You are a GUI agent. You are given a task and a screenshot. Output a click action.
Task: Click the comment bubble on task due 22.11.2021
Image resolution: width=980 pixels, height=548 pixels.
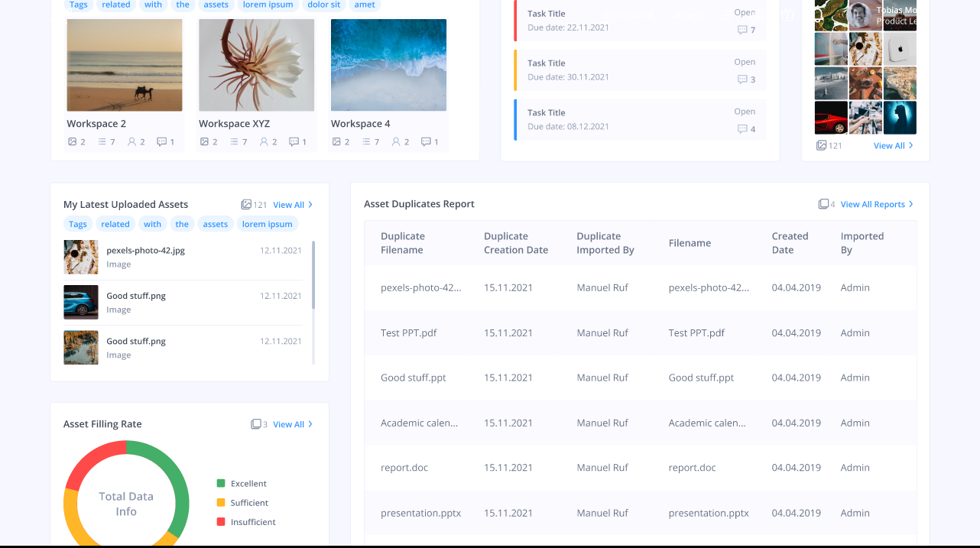tap(744, 30)
